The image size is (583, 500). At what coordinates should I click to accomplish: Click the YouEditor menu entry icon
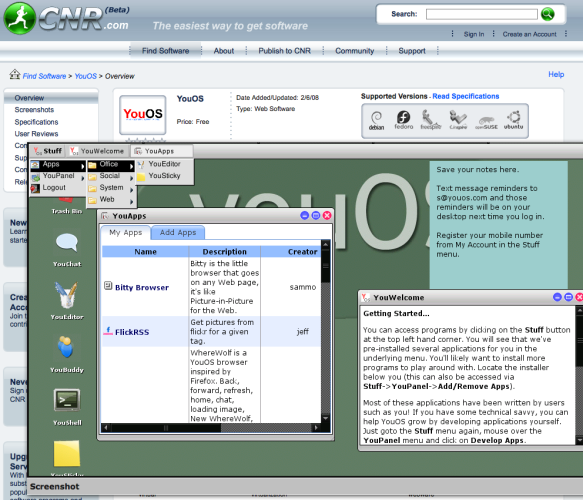pos(141,165)
